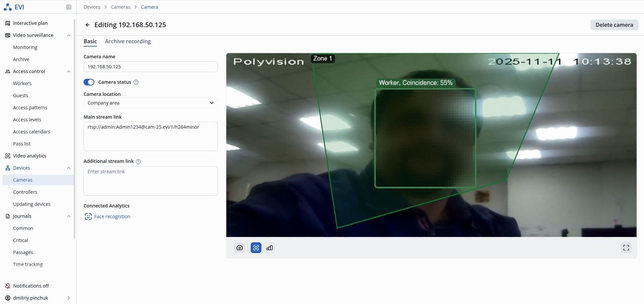Click the Video surveillance icon
The height and width of the screenshot is (304, 644).
8,35
